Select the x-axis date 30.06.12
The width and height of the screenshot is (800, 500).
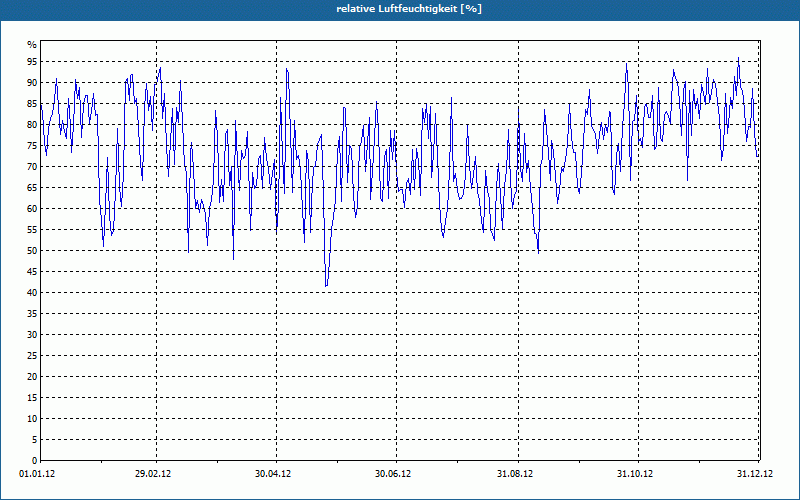click(393, 474)
